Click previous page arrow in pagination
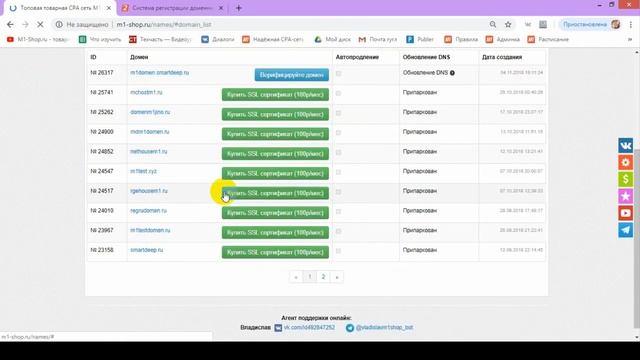This screenshot has width=640, height=360. [x=296, y=277]
